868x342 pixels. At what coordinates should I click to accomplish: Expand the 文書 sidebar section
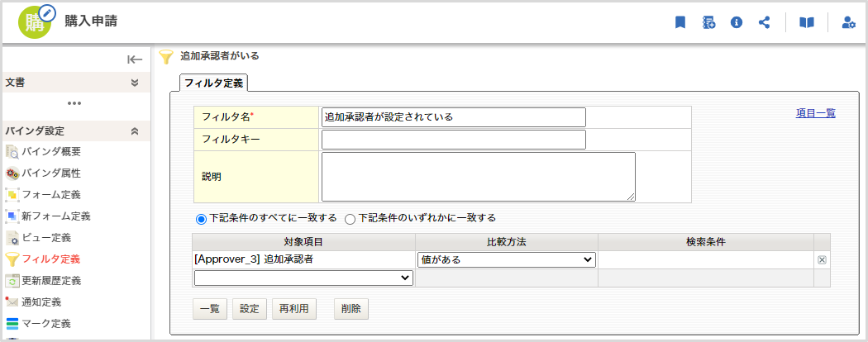coord(134,83)
